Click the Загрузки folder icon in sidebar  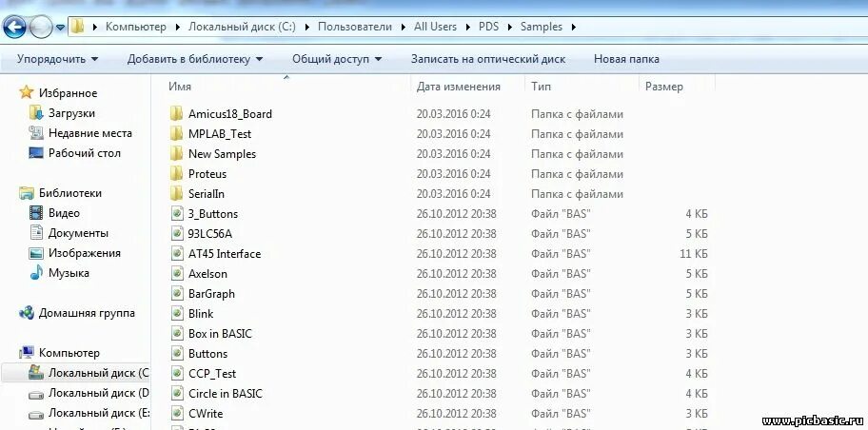coord(36,113)
